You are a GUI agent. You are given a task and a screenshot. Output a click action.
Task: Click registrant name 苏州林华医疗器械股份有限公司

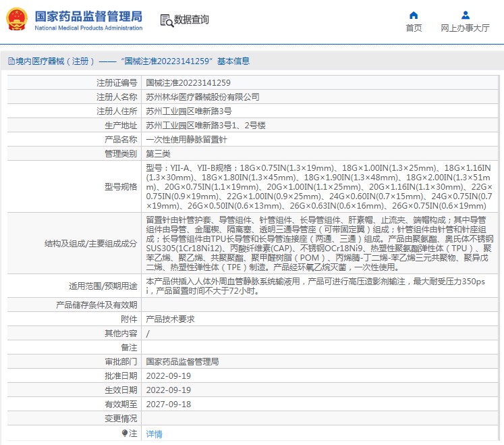pyautogui.click(x=202, y=97)
